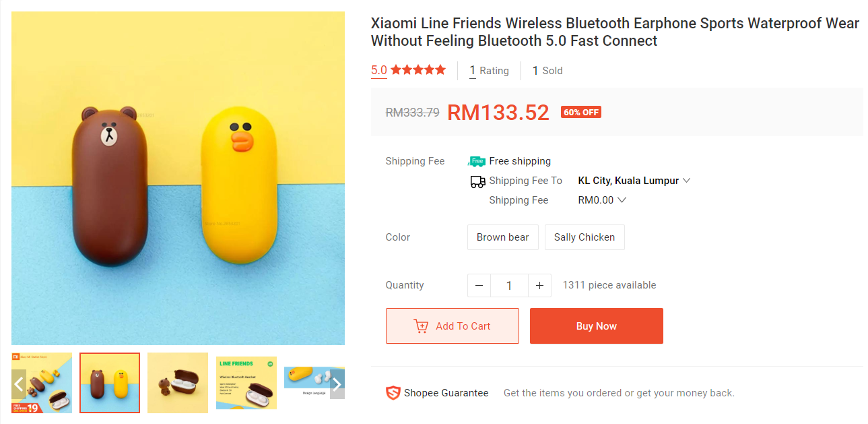This screenshot has width=868, height=424.
Task: Click the delivery truck icon
Action: (477, 181)
